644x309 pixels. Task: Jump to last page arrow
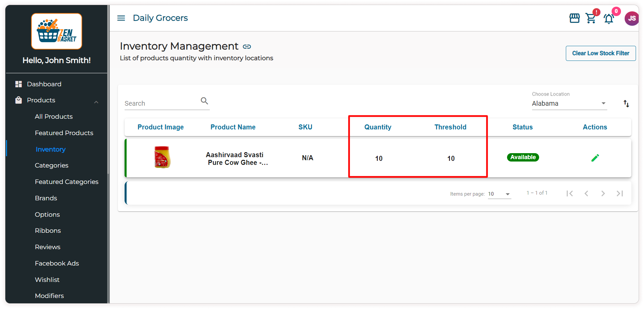pos(620,193)
